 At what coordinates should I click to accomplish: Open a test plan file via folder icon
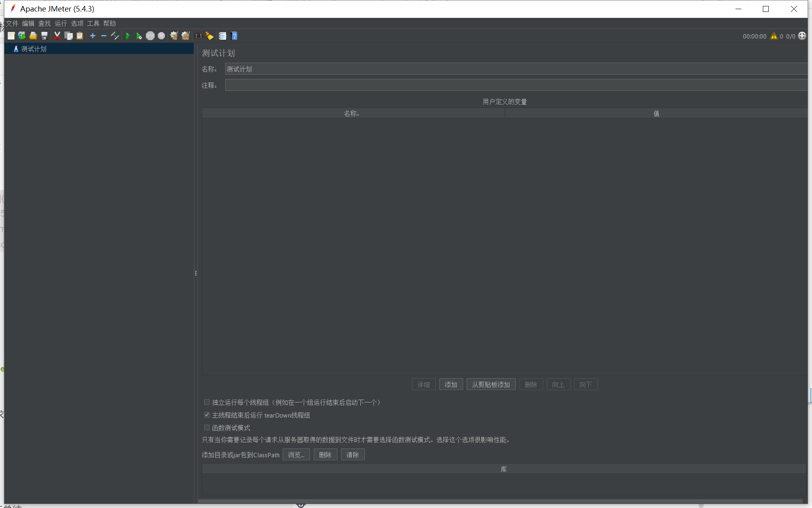[x=33, y=36]
